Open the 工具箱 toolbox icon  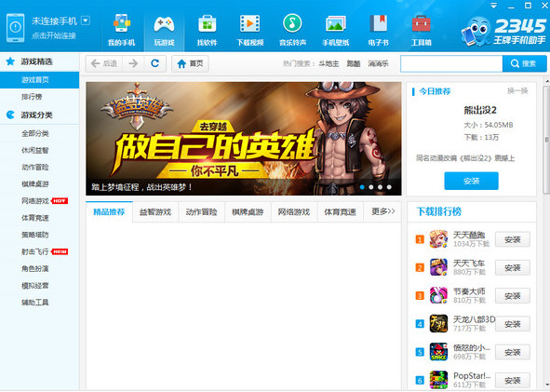click(x=421, y=23)
